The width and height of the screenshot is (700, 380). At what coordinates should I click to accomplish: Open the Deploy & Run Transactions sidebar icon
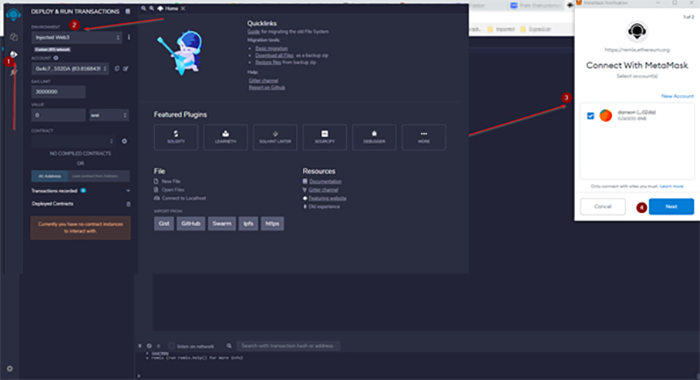[13, 54]
